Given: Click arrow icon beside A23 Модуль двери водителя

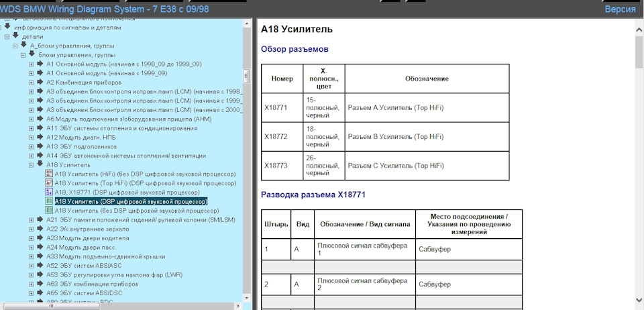Looking at the screenshot, I should coord(40,238).
